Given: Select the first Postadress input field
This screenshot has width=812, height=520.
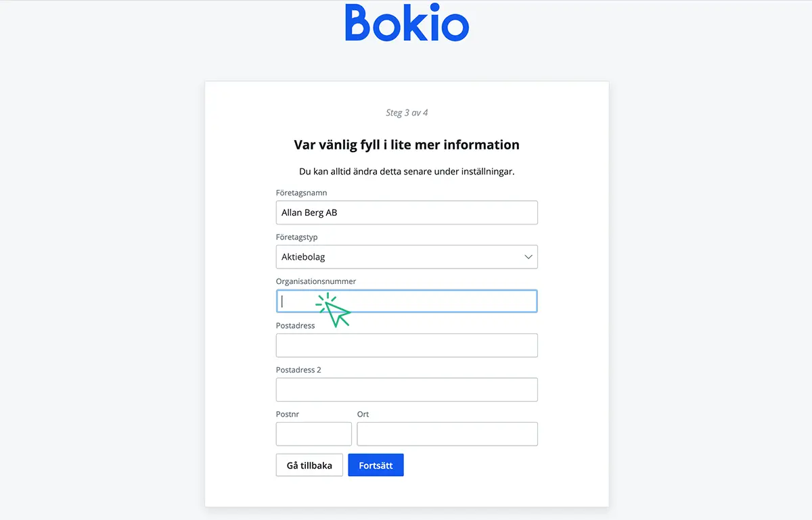Looking at the screenshot, I should (407, 346).
